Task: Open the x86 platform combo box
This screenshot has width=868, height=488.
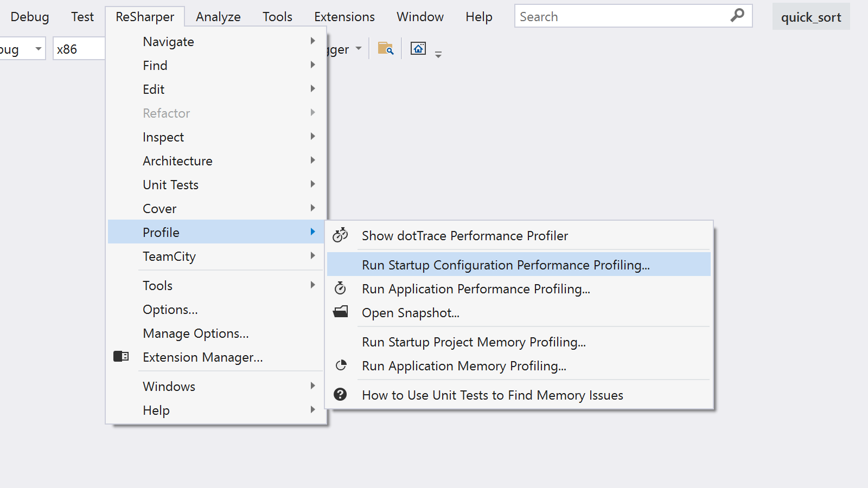Action: tap(79, 49)
